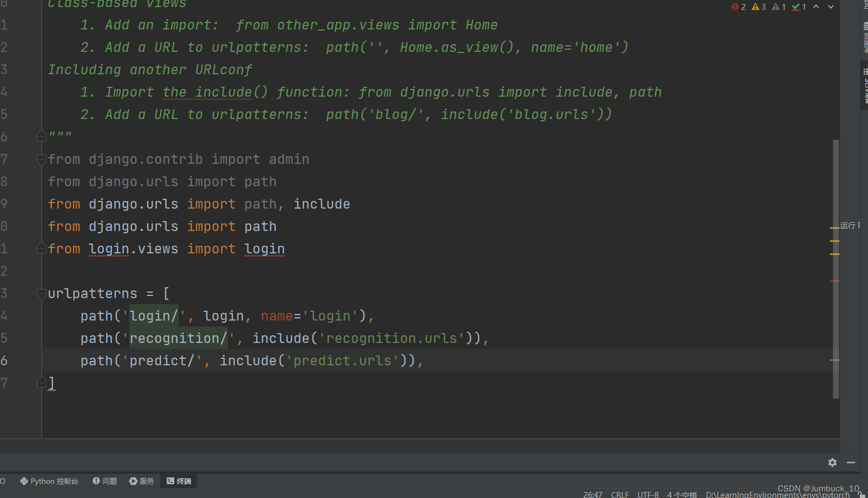Open the 问题 problems tool tab
Image resolution: width=868 pixels, height=498 pixels.
click(x=105, y=481)
